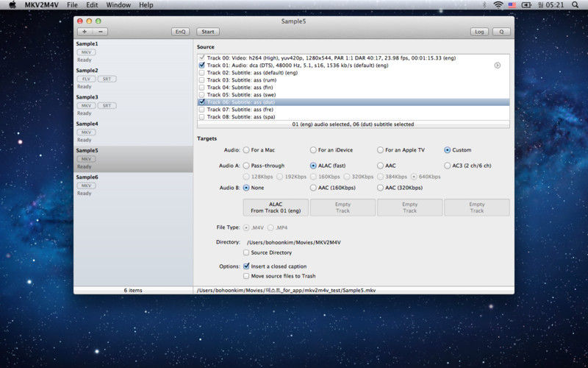
Task: Select Pass-through for Audio A
Action: click(x=246, y=166)
